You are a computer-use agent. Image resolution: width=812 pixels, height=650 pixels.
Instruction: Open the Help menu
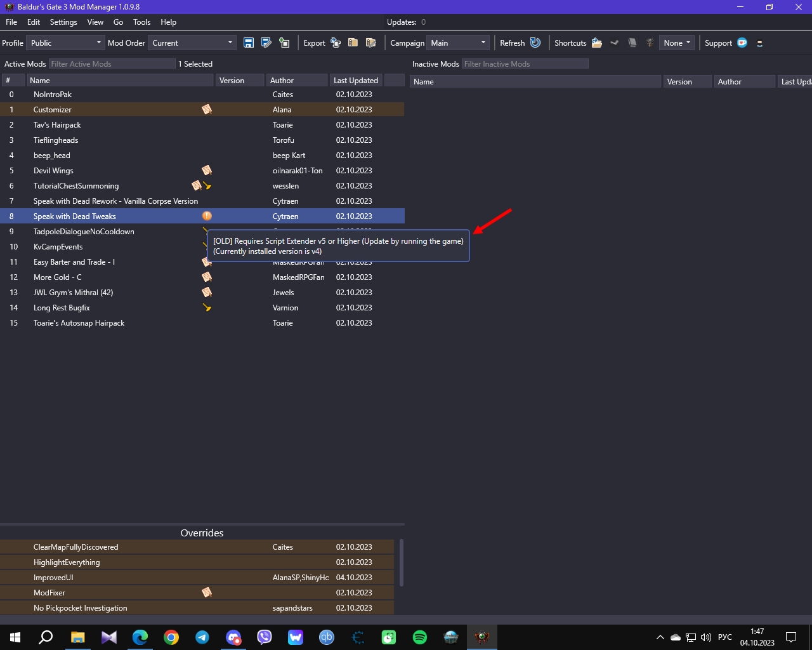[169, 22]
